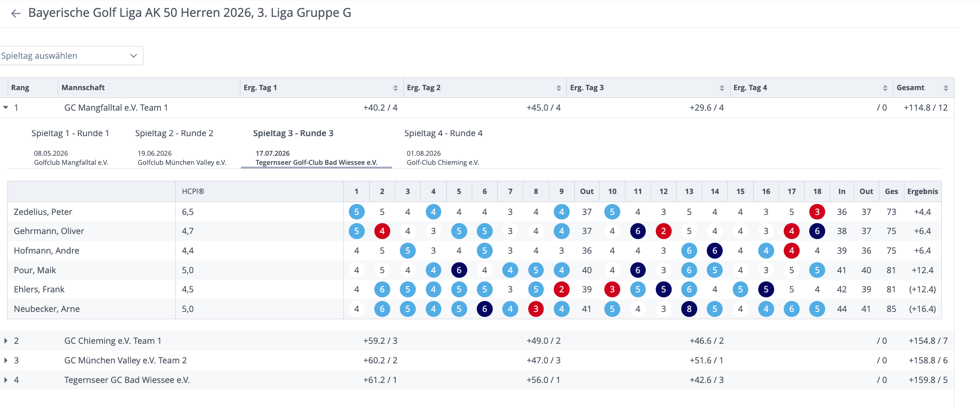Click dark blue score 8 on Neubecker hole 13
Viewport: 980px width, 408px height.
click(689, 309)
